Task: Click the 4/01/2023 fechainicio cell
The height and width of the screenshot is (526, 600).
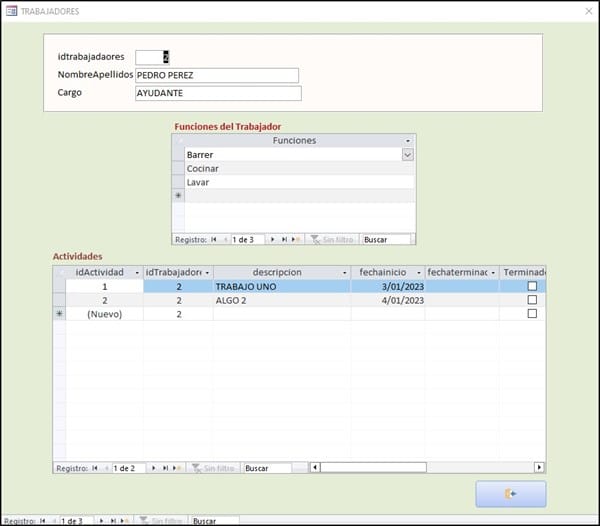Action: 388,300
